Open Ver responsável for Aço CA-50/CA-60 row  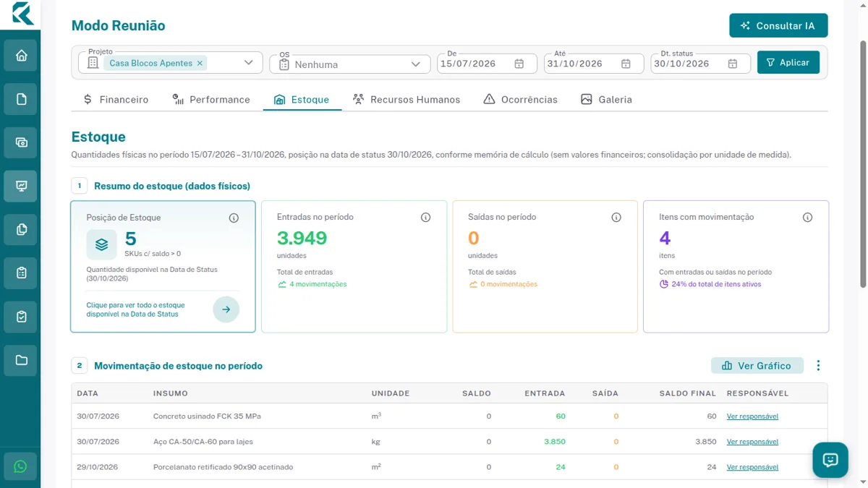click(x=752, y=442)
